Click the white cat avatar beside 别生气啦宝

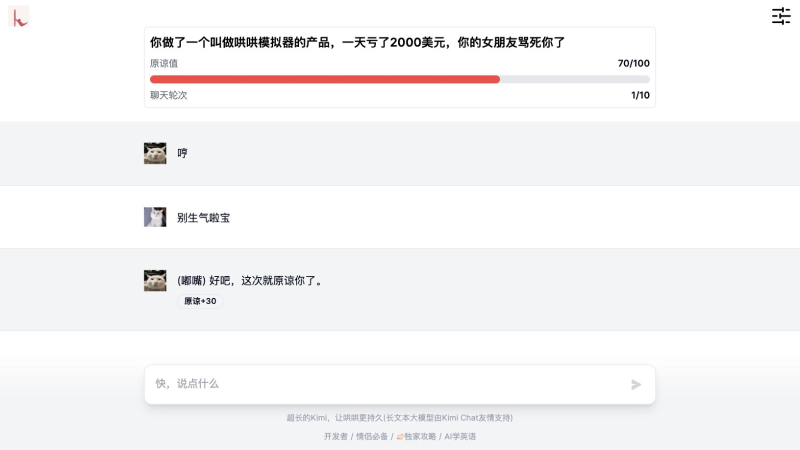point(155,217)
